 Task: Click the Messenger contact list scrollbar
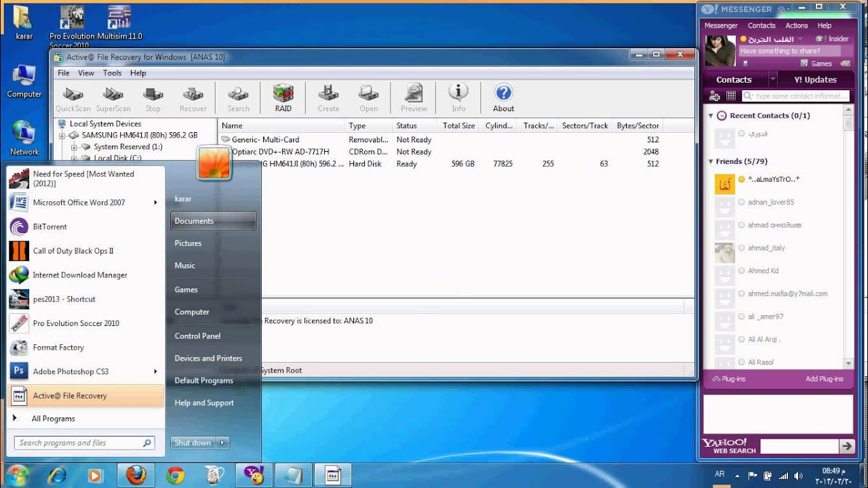[x=848, y=237]
